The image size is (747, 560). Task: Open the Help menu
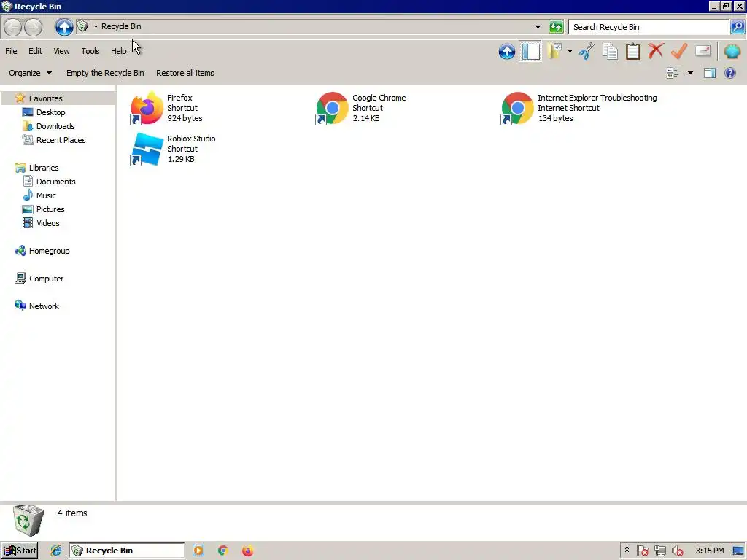[119, 51]
